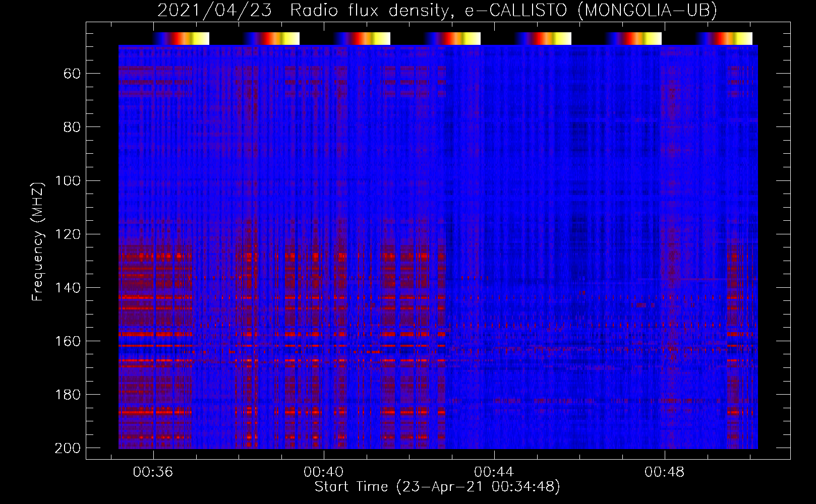816x504 pixels.
Task: Click the leftmost color scale bar above spectrogram
Action: [181, 38]
